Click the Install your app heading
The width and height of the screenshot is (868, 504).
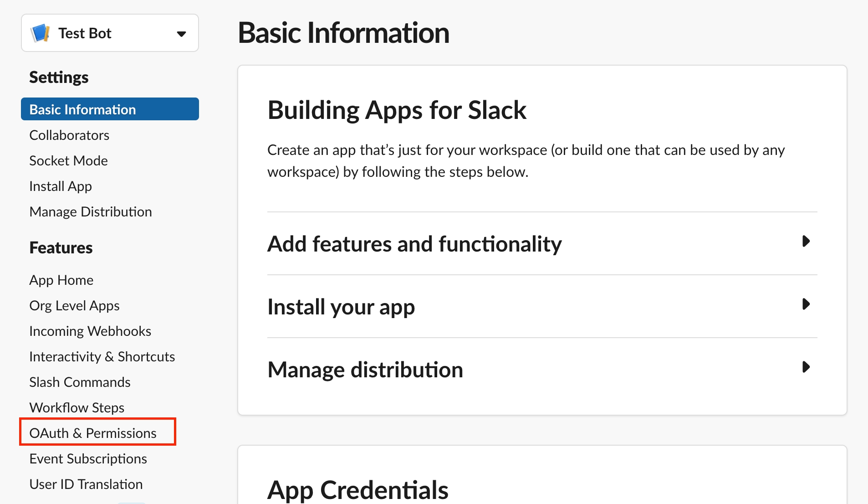pos(341,307)
